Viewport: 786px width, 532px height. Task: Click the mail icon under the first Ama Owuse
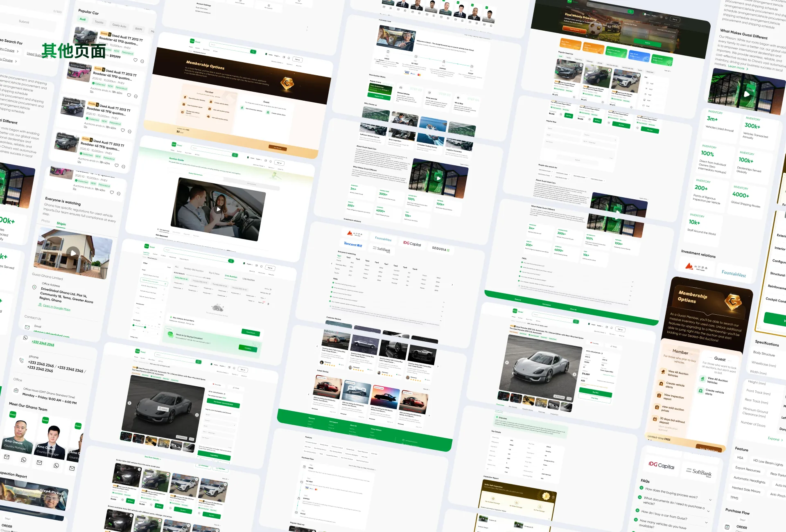pos(7,457)
